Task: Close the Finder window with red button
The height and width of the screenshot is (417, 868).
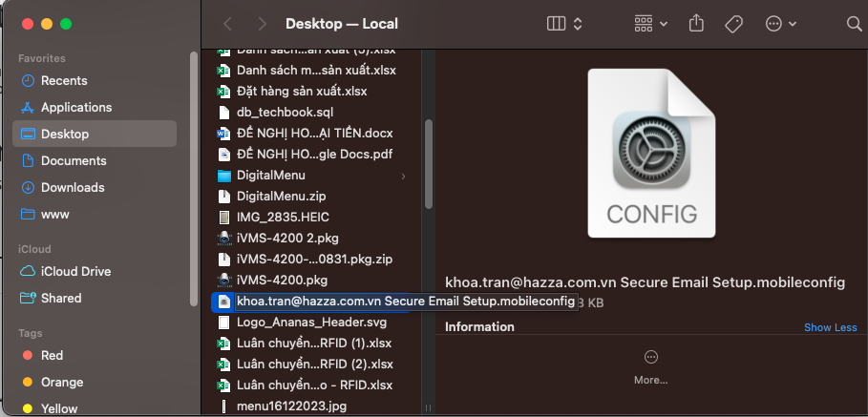Action: (28, 24)
